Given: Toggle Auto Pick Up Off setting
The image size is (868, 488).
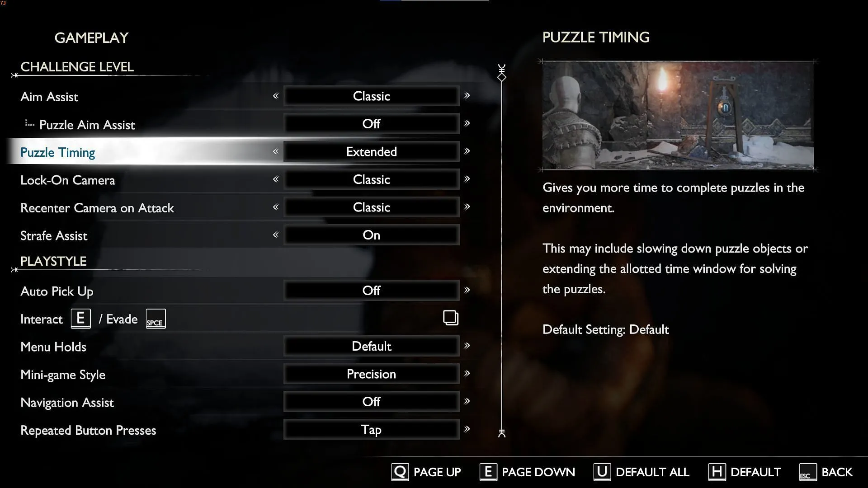Looking at the screenshot, I should (371, 290).
